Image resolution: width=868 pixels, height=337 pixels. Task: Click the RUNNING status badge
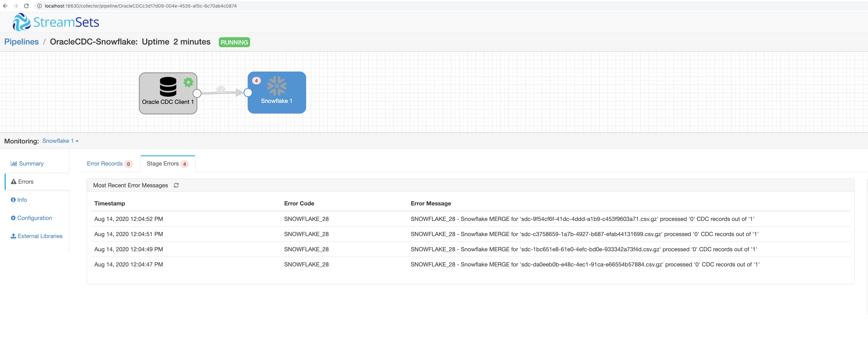tap(234, 42)
